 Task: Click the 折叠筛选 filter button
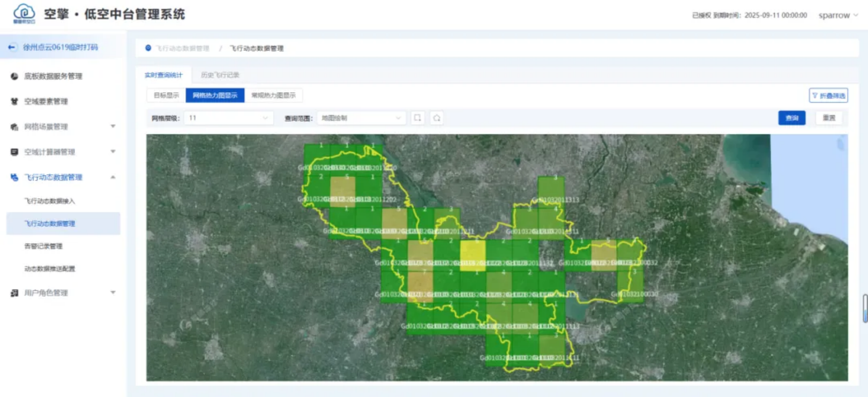pyautogui.click(x=828, y=95)
